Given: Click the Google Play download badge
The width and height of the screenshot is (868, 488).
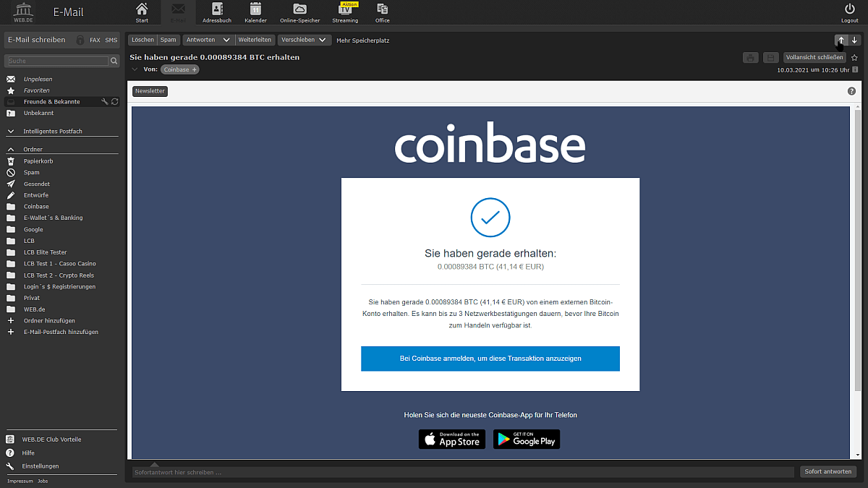Looking at the screenshot, I should click(x=527, y=439).
